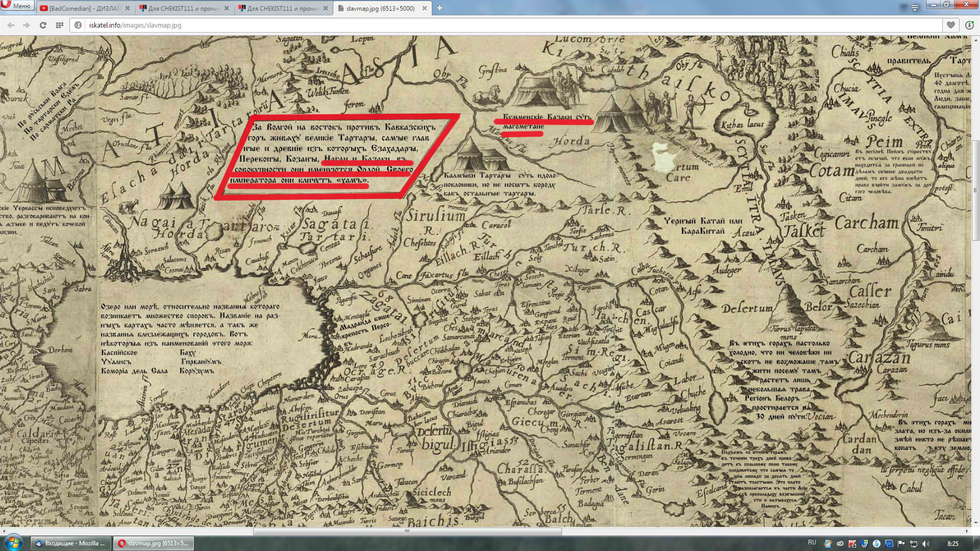Open the network connection tray icon
The image size is (980, 551).
pyautogui.click(x=914, y=543)
